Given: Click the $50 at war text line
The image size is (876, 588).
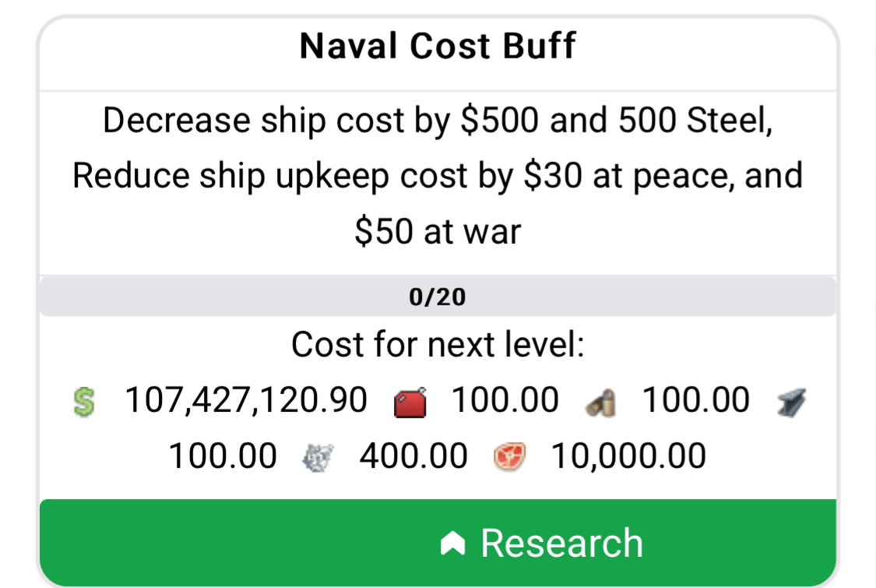Looking at the screenshot, I should 438,232.
